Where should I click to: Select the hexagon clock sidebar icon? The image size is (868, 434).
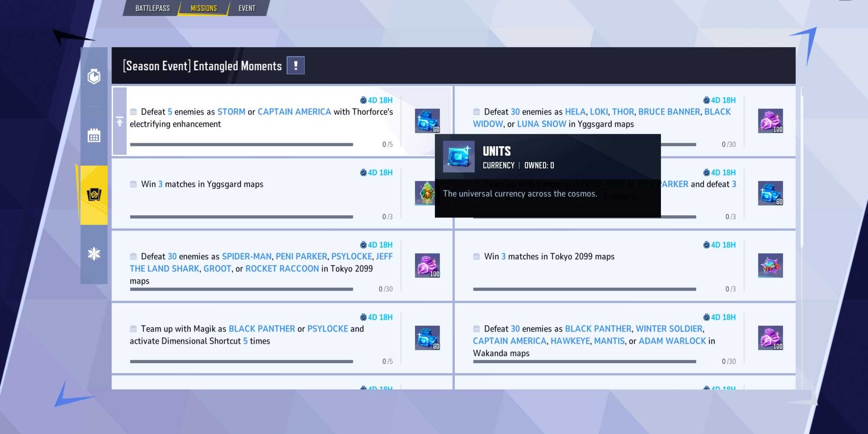94,77
